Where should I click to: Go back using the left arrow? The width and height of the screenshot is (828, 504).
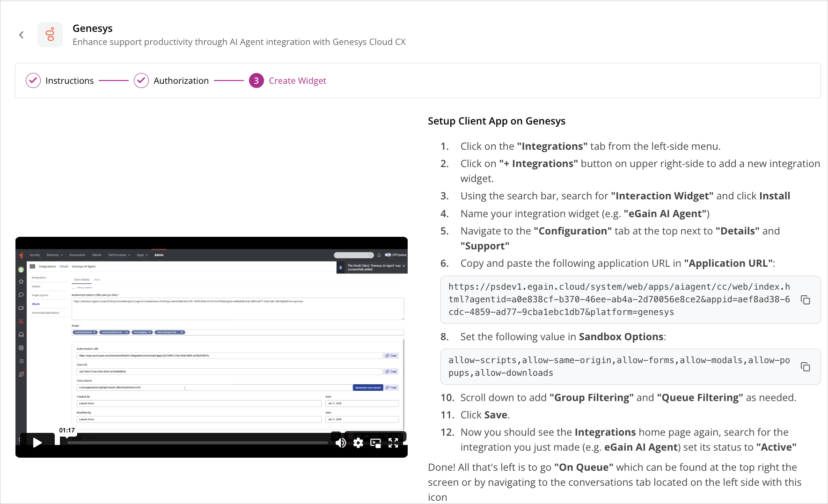coord(22,35)
